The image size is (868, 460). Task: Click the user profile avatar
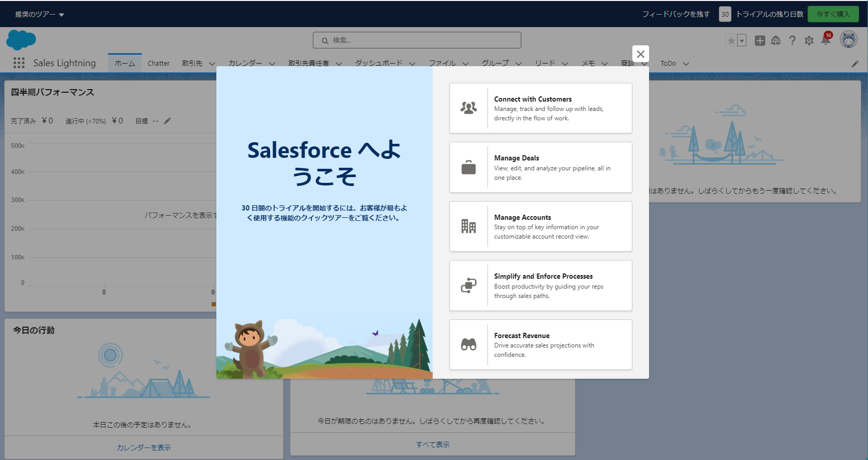[x=849, y=40]
